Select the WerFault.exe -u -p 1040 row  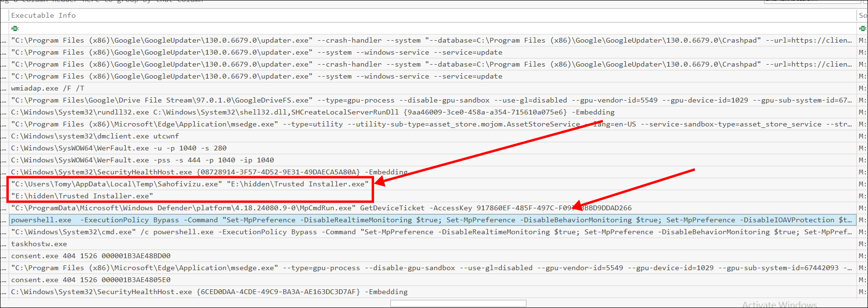tap(433, 148)
